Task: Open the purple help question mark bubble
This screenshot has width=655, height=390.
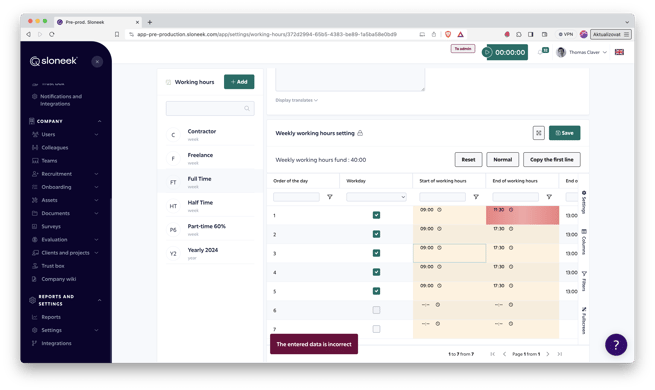Action: pyautogui.click(x=616, y=344)
